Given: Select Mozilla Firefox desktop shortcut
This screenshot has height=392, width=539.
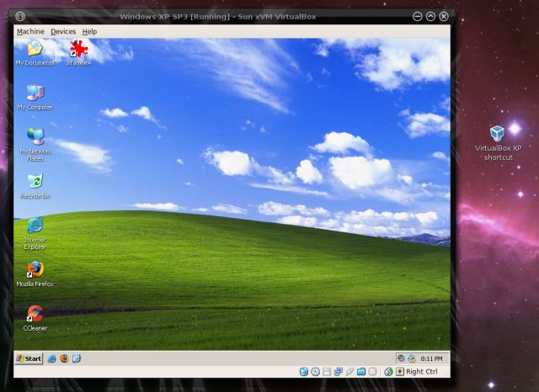Looking at the screenshot, I should [x=35, y=274].
